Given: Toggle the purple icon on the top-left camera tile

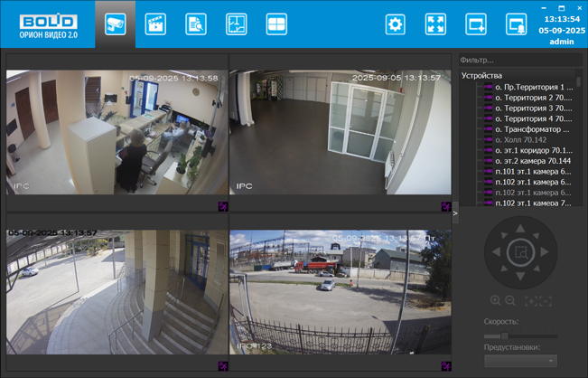Looking at the screenshot, I should [x=223, y=206].
